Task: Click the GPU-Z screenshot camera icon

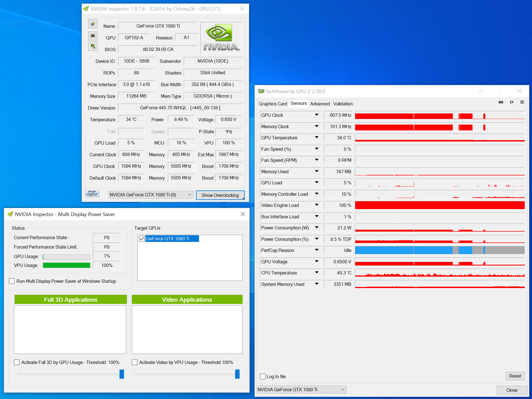Action: click(501, 102)
